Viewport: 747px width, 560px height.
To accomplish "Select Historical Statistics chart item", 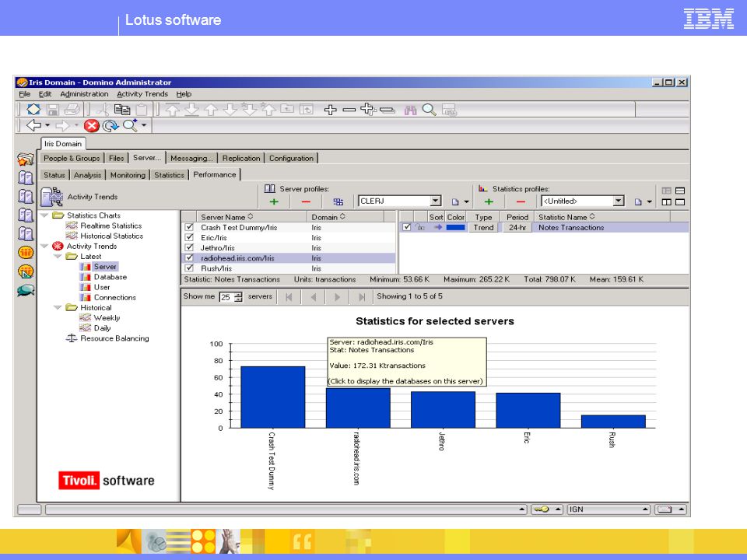I will tap(111, 236).
